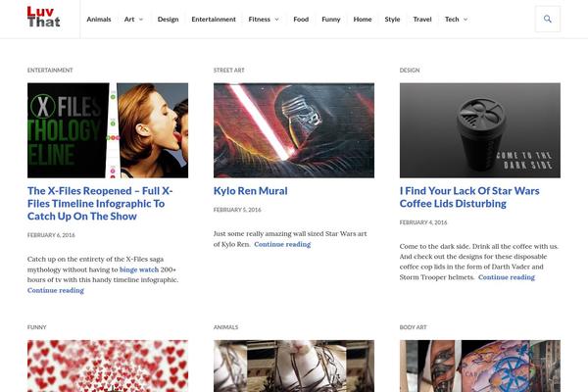
Task: Go to the Style category
Action: coord(392,20)
